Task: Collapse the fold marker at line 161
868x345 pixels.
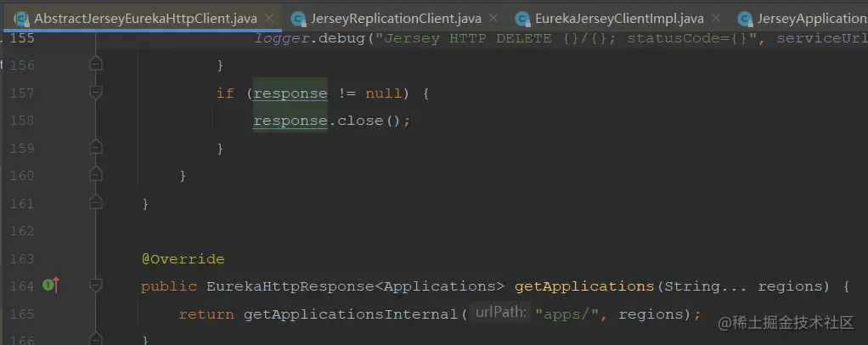Action: tap(96, 203)
